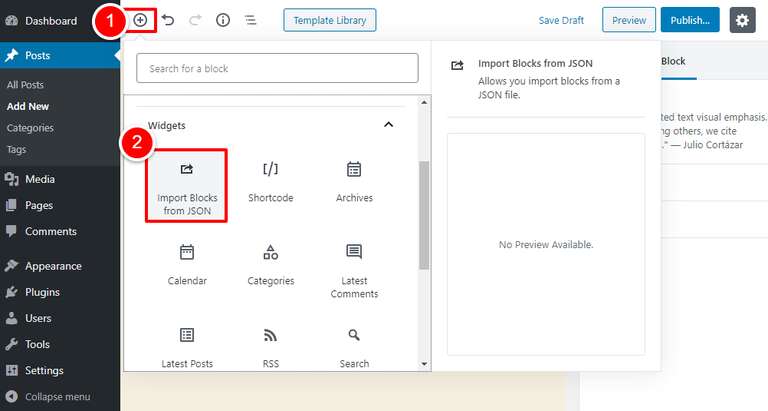This screenshot has height=411, width=768.
Task: Add the Calendar widget block
Action: pos(187,265)
